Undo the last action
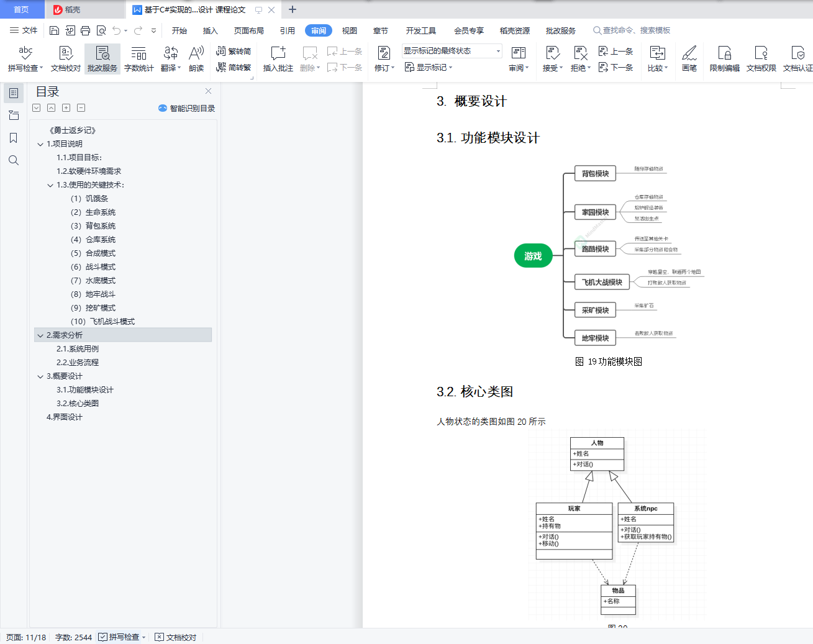813x644 pixels. (x=117, y=30)
